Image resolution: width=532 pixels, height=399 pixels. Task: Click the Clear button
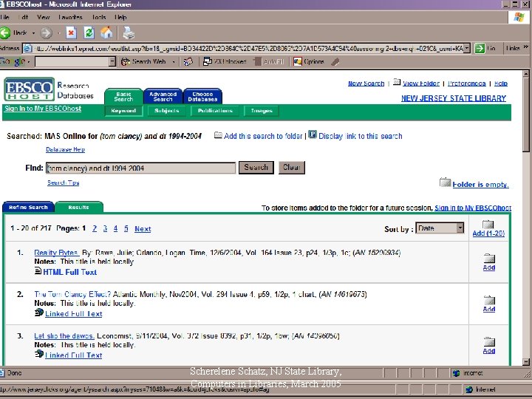[x=292, y=167]
